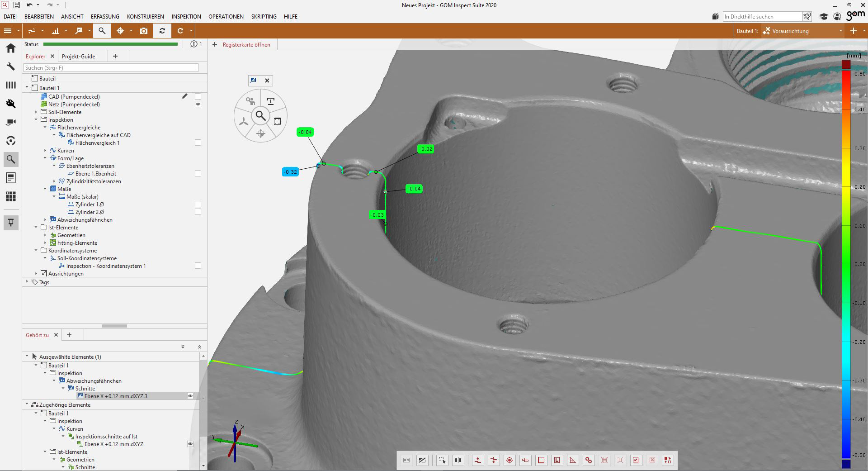
Task: Click the vertical bars sidebar icon
Action: click(x=11, y=85)
